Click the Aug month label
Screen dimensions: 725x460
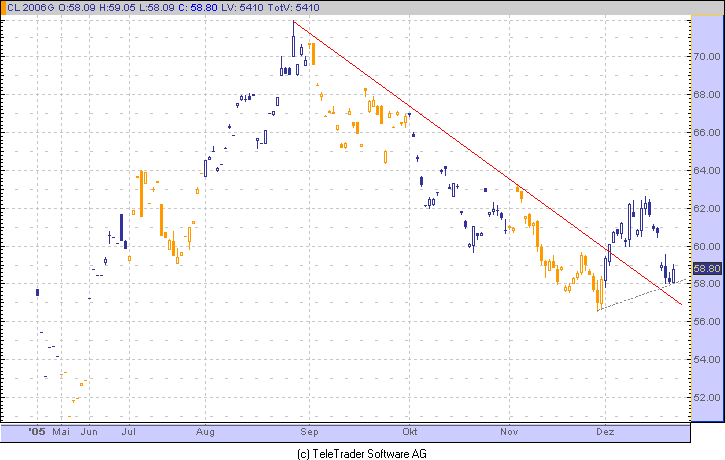205,432
